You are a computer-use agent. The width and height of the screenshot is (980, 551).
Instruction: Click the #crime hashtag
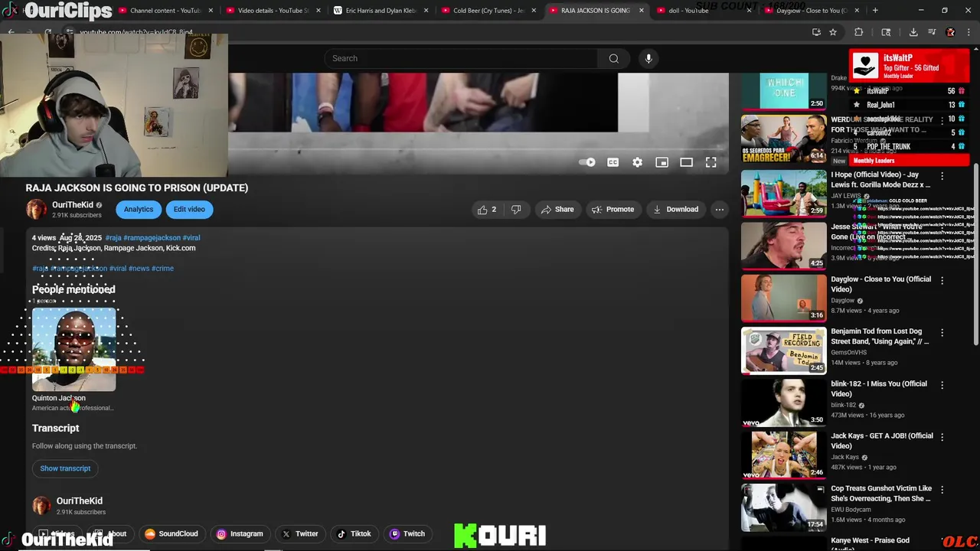click(162, 269)
